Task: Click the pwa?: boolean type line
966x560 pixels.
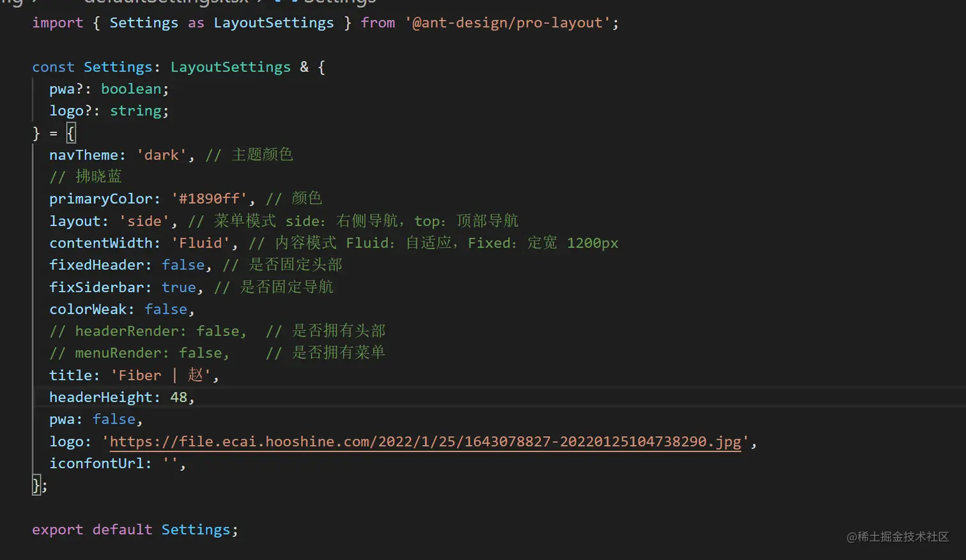Action: point(109,89)
